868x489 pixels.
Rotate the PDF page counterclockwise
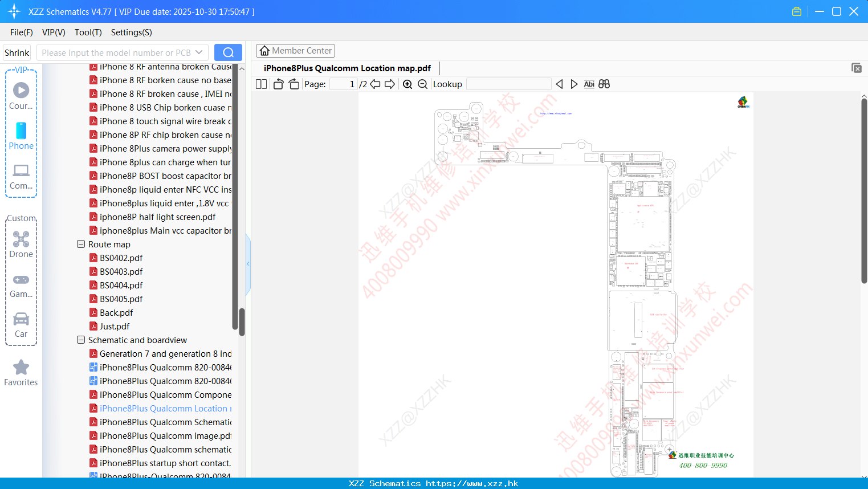point(278,84)
